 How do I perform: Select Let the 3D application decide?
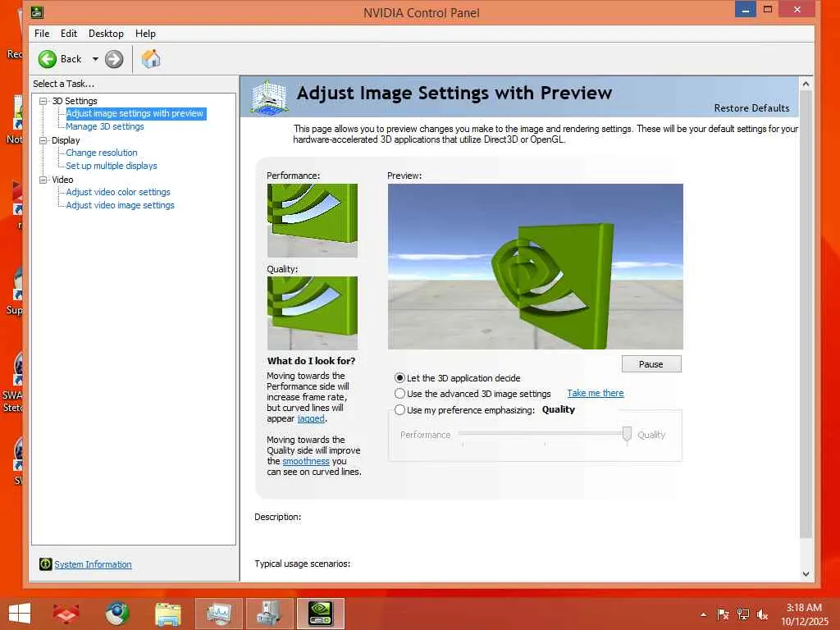click(399, 377)
